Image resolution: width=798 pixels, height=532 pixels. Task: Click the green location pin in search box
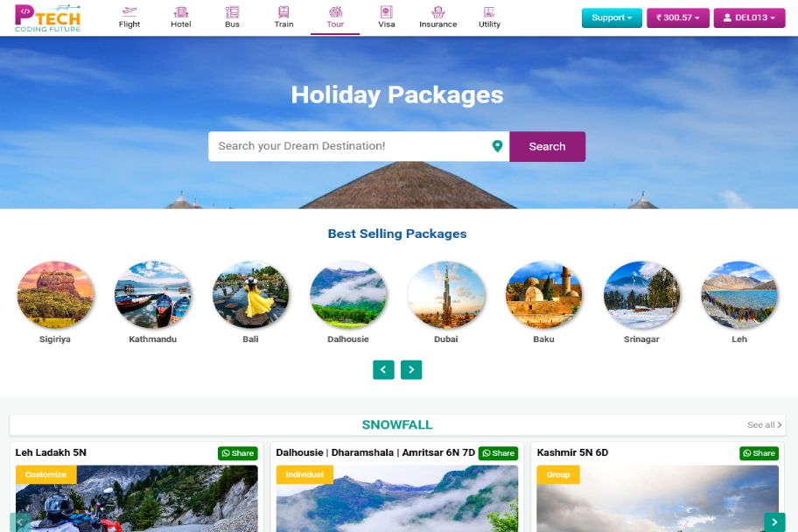click(497, 146)
